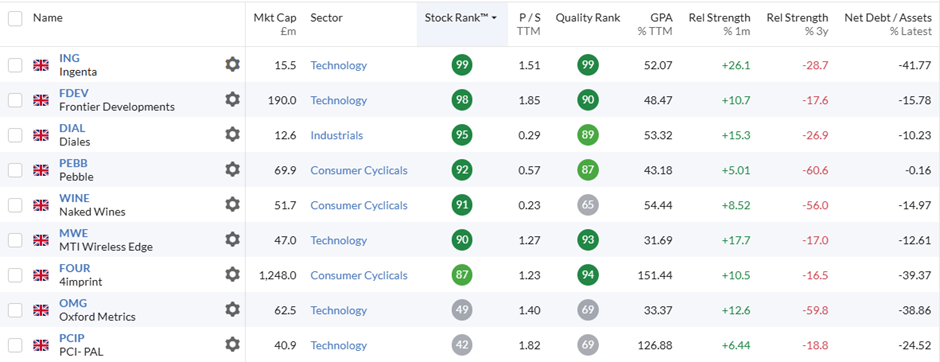Open settings gear for Ingenta row
Viewport: 940px width, 362px height.
coord(232,65)
